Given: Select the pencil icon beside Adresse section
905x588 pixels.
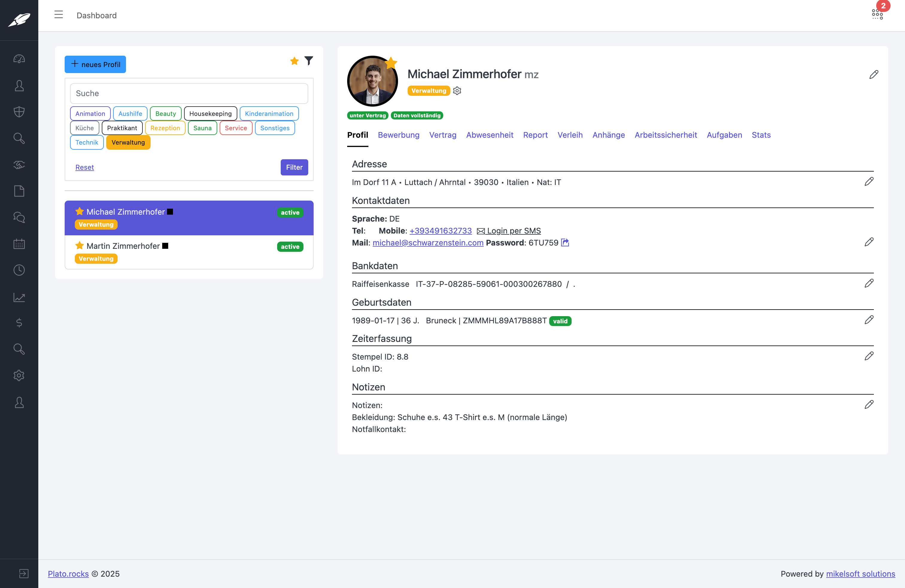Looking at the screenshot, I should click(869, 181).
